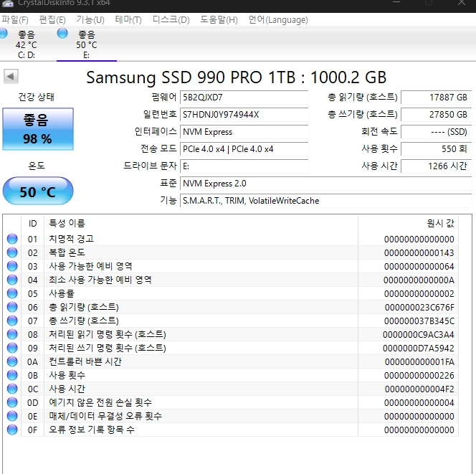The height and width of the screenshot is (474, 476).
Task: Click the 원시 값 column header
Action: click(408, 224)
